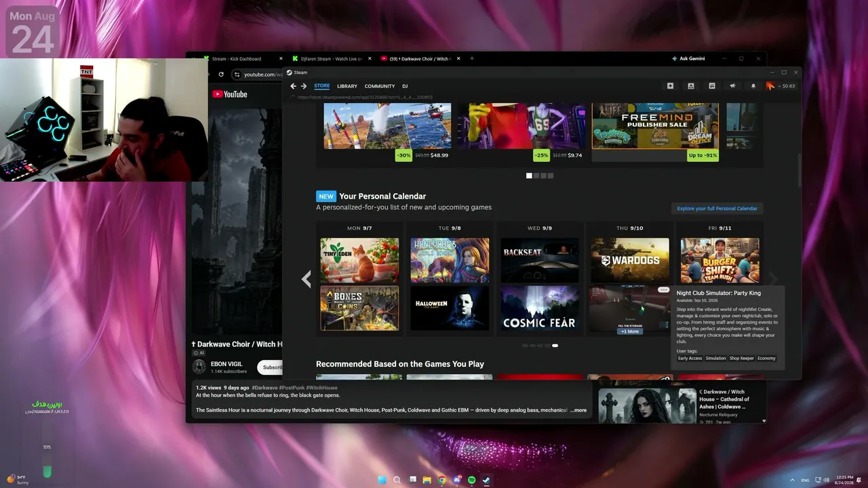868x488 pixels.
Task: Select the last featured carousel page dot
Action: pyautogui.click(x=551, y=176)
